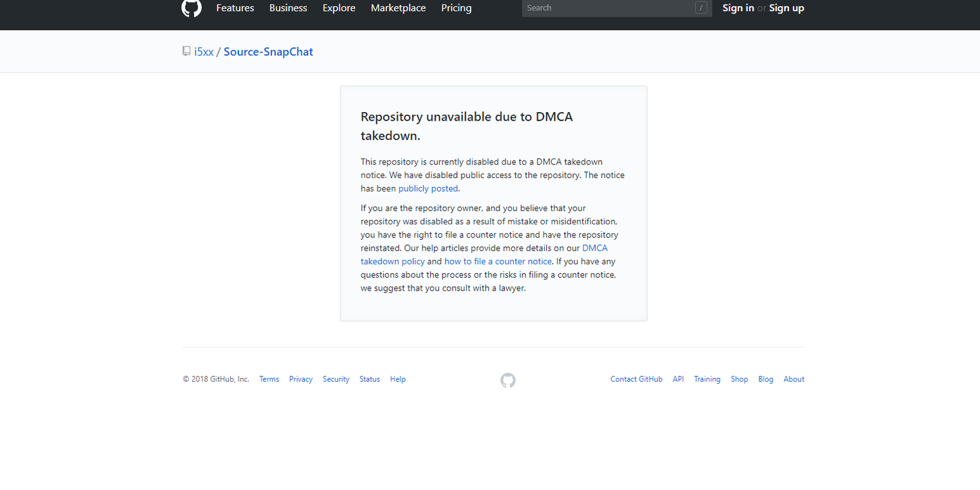Click the GitHub logo in the header
980x490 pixels.
tap(191, 8)
